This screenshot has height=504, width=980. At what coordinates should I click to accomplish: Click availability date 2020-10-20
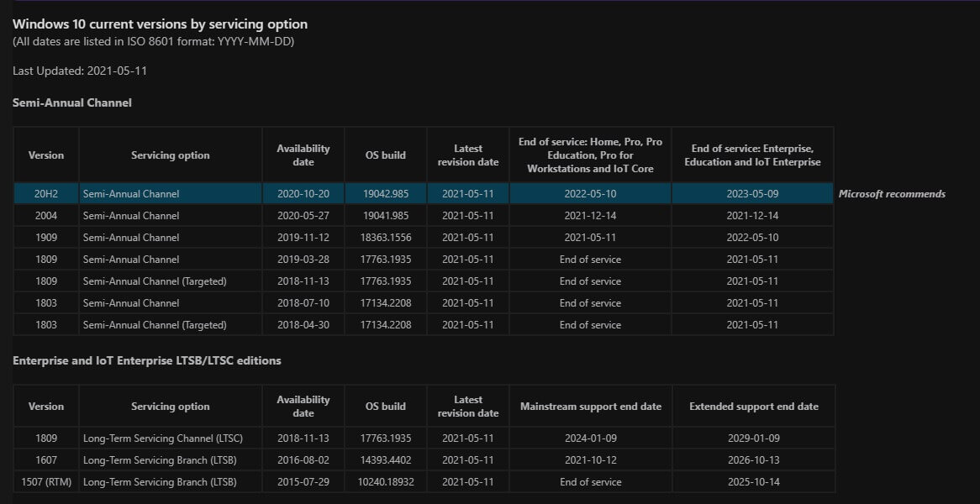(x=303, y=193)
